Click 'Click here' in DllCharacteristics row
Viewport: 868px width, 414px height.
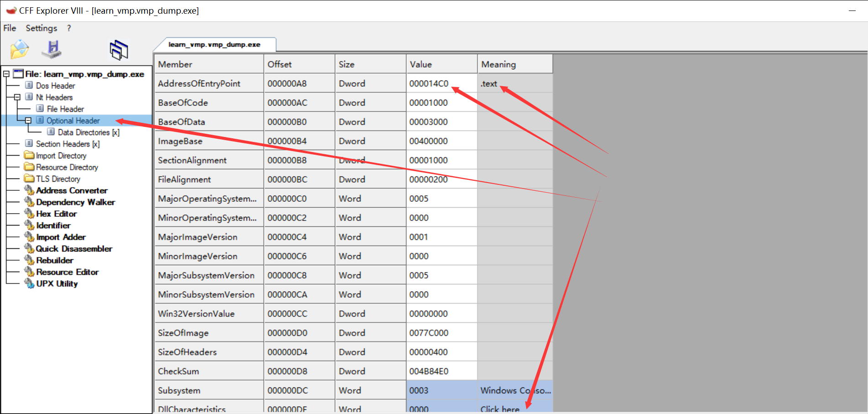coord(500,409)
